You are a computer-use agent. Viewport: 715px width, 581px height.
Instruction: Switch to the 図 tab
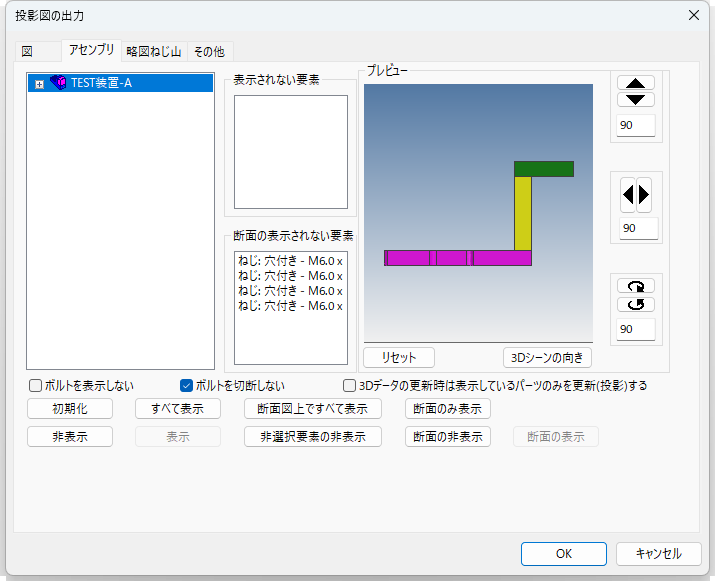point(28,51)
